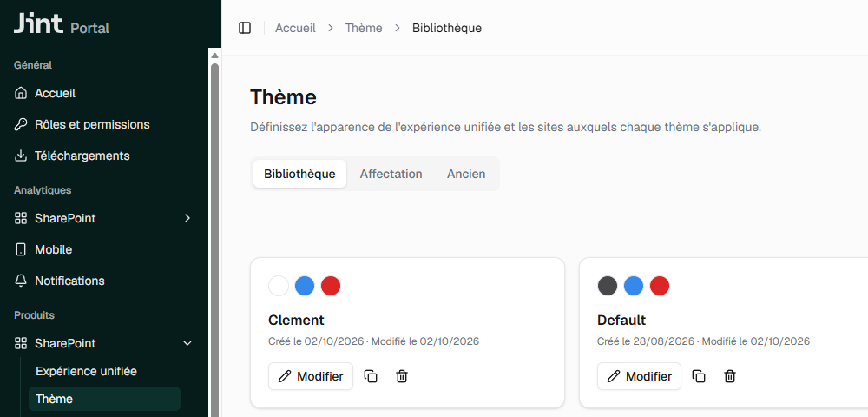
Task: Select the Thème sub-item in sidebar
Action: 105,399
